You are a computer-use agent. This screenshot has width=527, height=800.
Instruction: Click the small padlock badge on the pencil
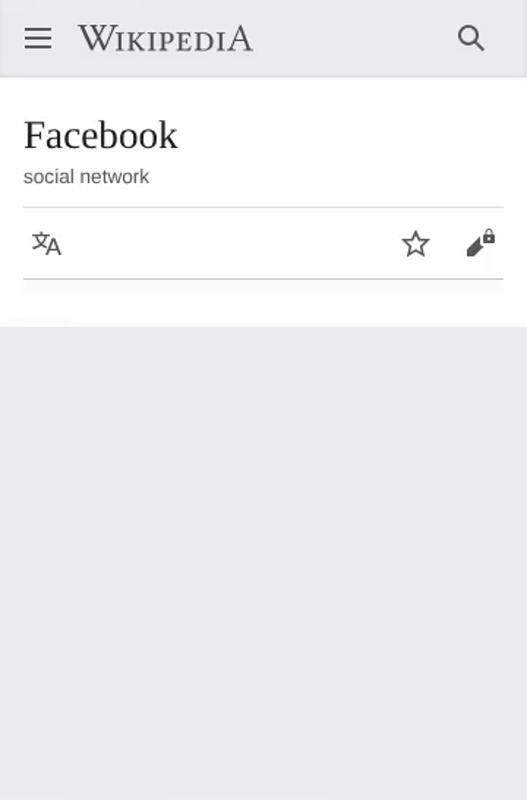(x=489, y=236)
